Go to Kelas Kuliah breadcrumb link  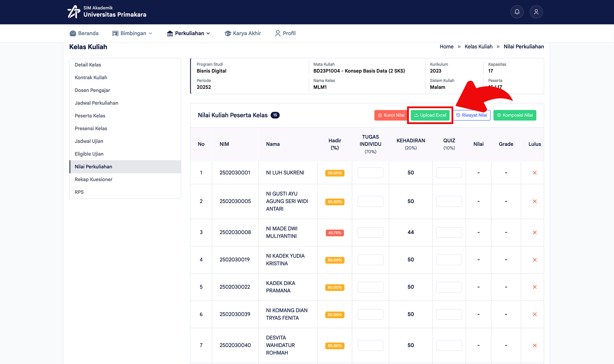[478, 47]
